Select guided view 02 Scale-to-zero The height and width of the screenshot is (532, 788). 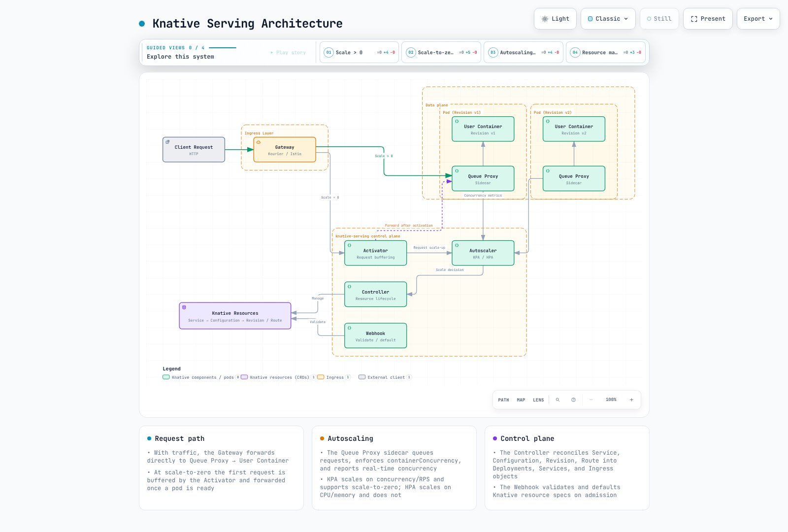click(441, 52)
